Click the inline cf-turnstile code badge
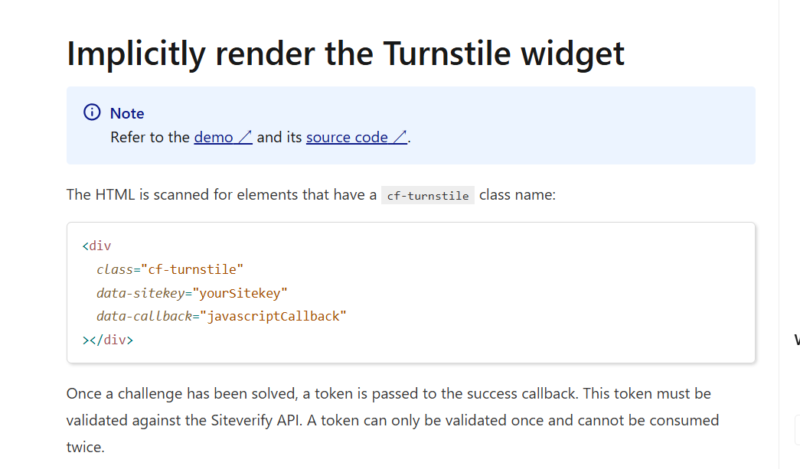The width and height of the screenshot is (800, 469). (427, 196)
